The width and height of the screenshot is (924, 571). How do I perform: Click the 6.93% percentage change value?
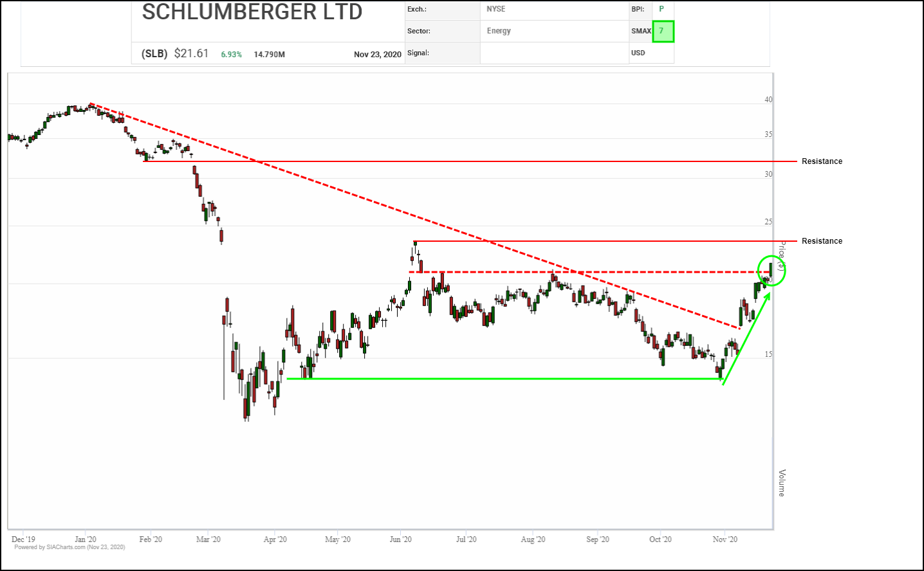point(231,55)
